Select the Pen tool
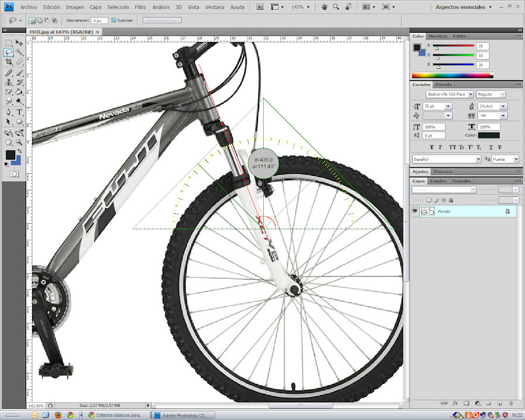The width and height of the screenshot is (525, 420). pyautogui.click(x=9, y=112)
